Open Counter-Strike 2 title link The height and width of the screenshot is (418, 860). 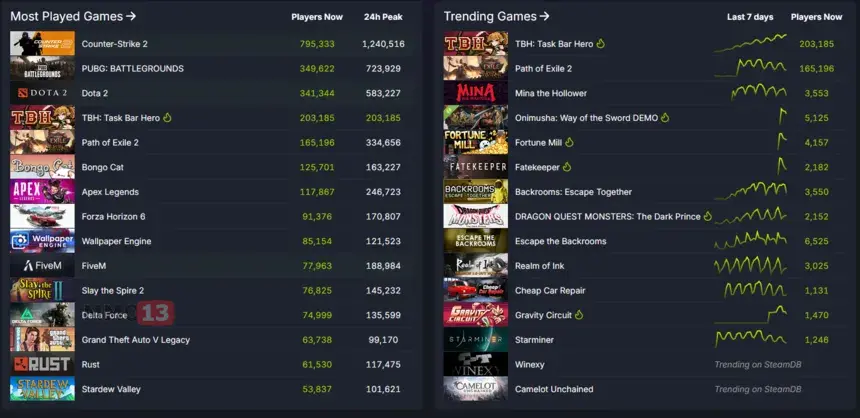point(115,44)
